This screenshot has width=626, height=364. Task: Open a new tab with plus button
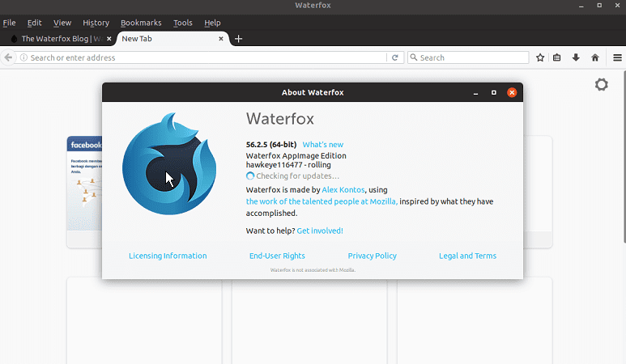click(238, 39)
